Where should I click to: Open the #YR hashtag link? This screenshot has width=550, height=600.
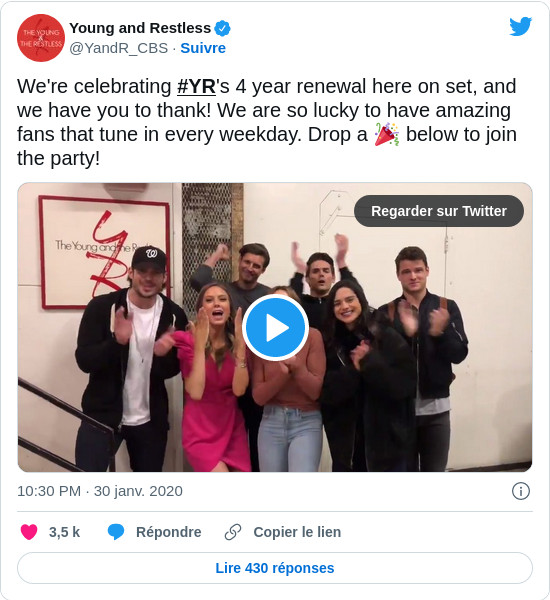196,86
